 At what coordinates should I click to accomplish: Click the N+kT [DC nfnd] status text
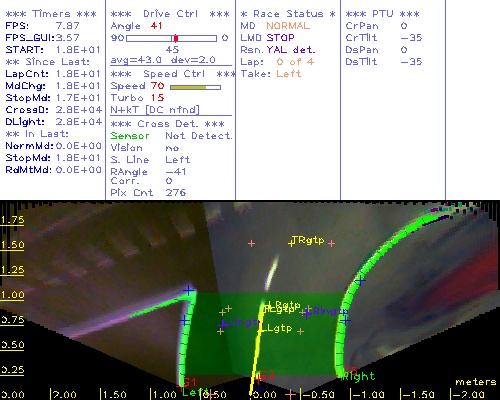coord(155,110)
